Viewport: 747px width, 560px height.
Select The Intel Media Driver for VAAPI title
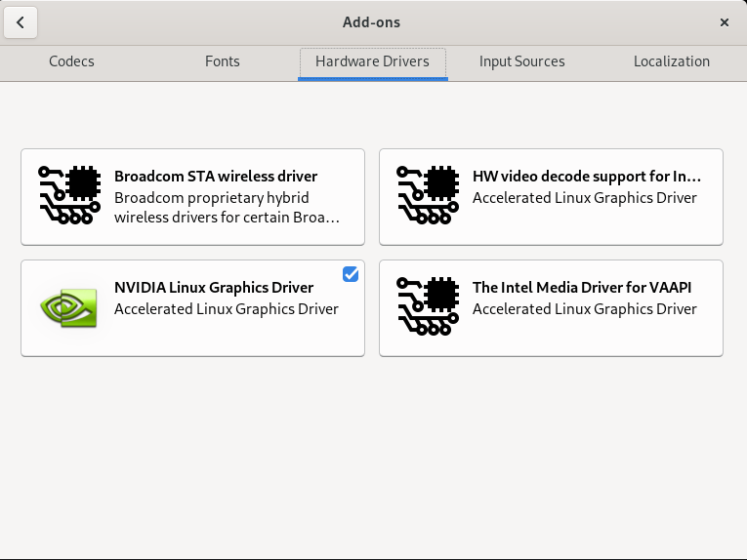click(x=582, y=288)
